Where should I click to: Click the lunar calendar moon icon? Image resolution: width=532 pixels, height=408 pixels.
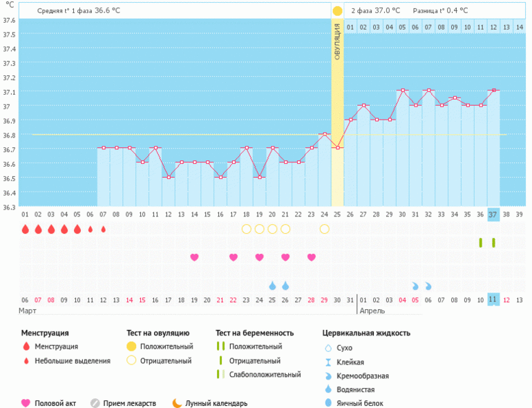coord(178,403)
